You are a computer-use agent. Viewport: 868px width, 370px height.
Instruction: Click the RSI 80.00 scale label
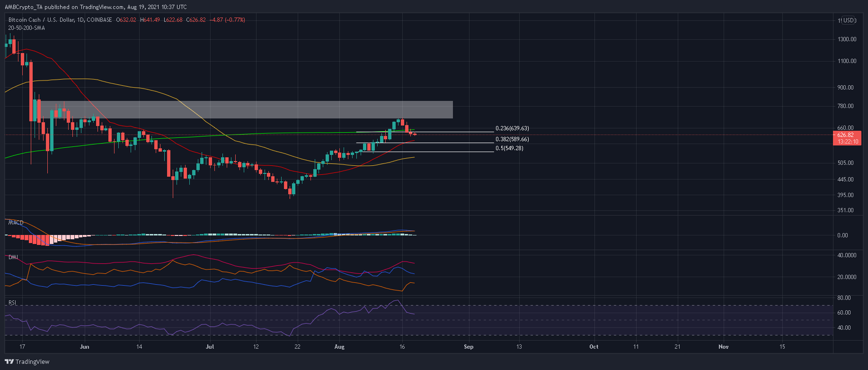coord(844,298)
